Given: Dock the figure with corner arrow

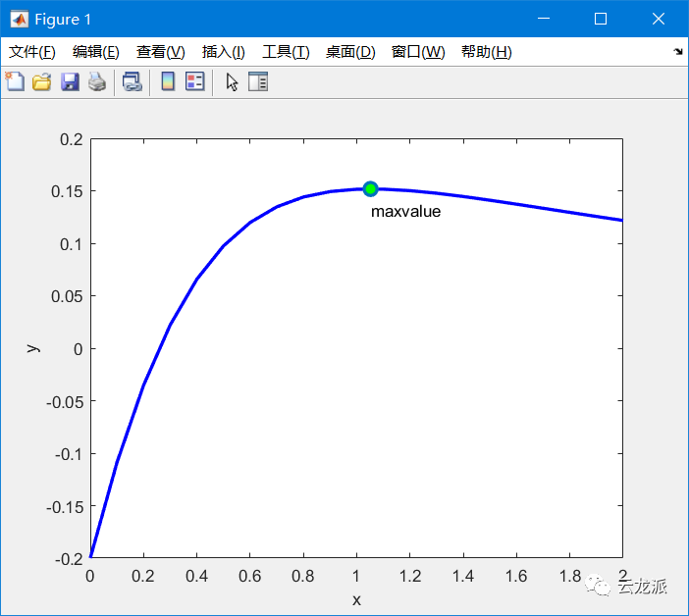Looking at the screenshot, I should 678,52.
